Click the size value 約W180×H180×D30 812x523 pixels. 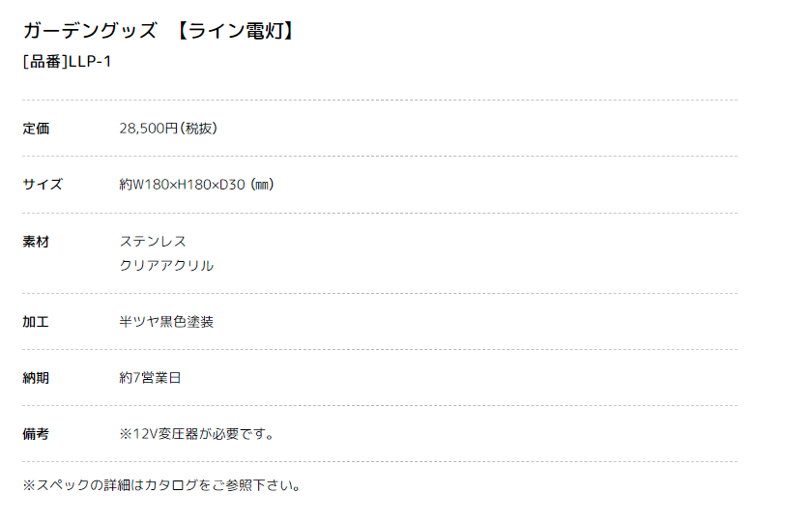[183, 185]
